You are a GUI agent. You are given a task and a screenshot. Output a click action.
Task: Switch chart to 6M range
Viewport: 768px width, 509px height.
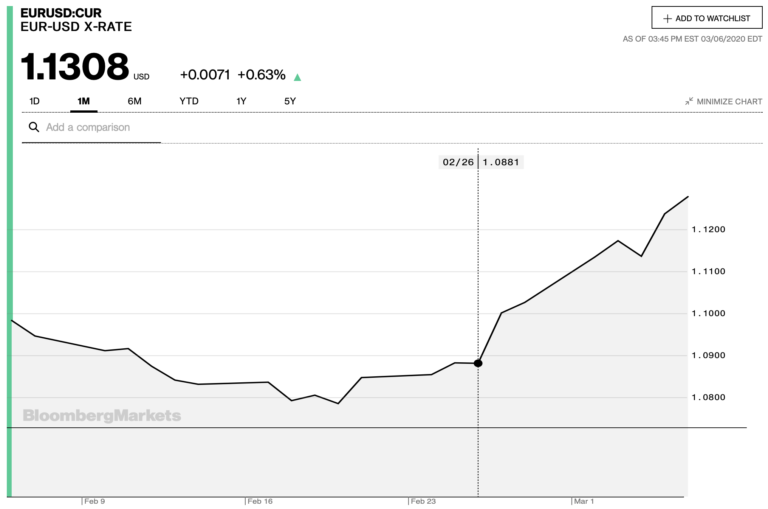[134, 101]
